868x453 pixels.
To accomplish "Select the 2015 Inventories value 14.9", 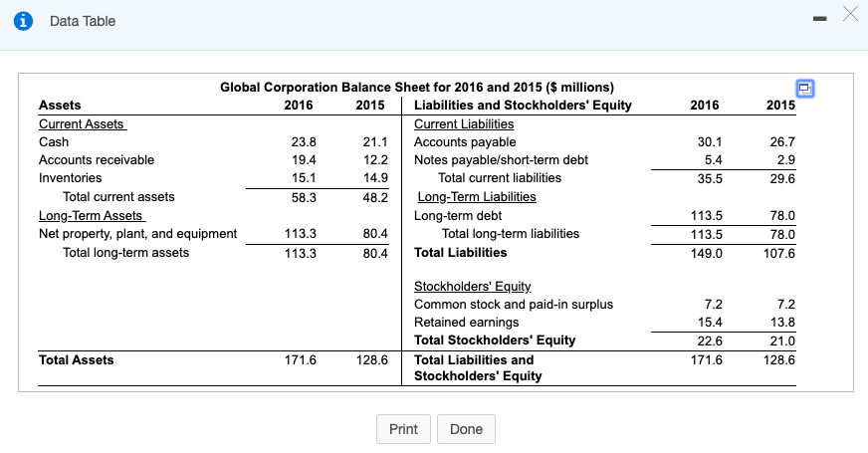I will point(375,178).
